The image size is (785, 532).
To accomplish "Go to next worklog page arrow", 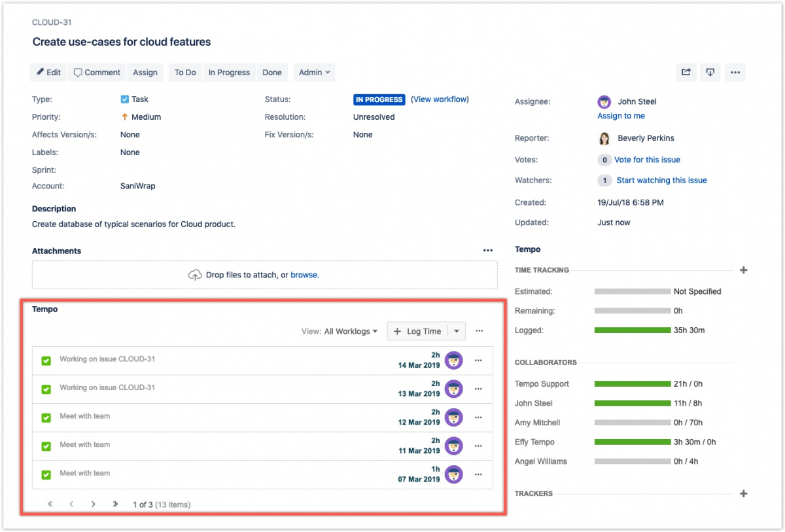I will [x=94, y=505].
